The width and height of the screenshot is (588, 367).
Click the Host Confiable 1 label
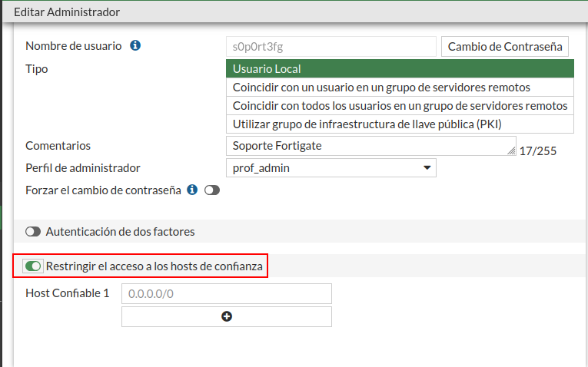click(68, 293)
